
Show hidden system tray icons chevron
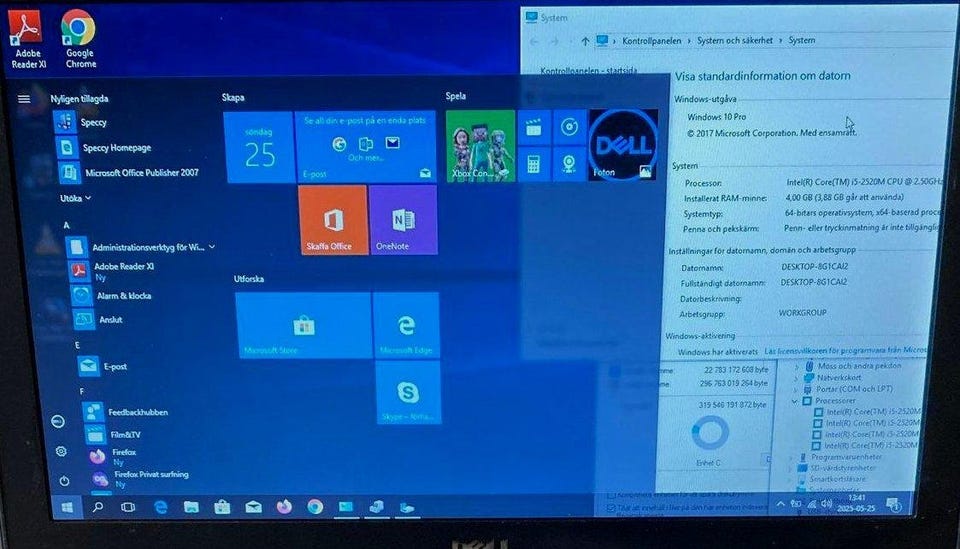780,504
